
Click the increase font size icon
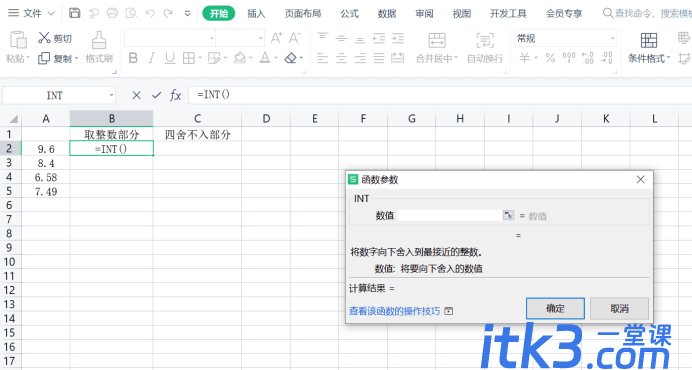pyautogui.click(x=276, y=38)
